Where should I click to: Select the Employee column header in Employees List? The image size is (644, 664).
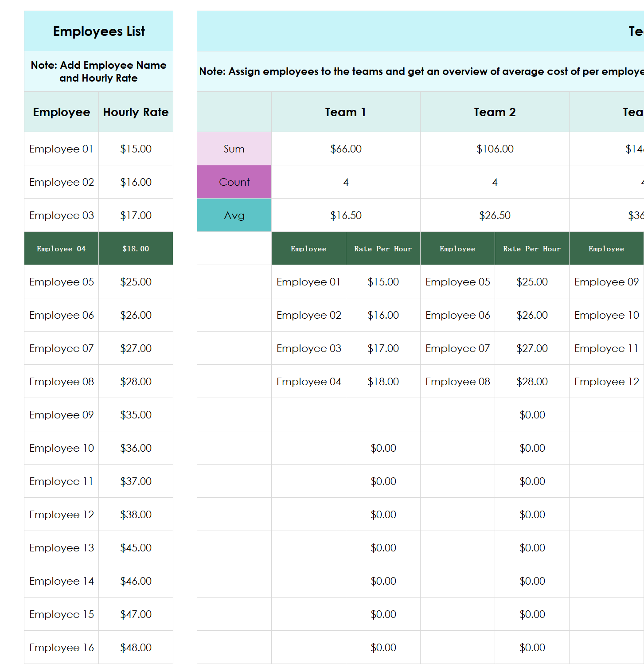coord(61,112)
